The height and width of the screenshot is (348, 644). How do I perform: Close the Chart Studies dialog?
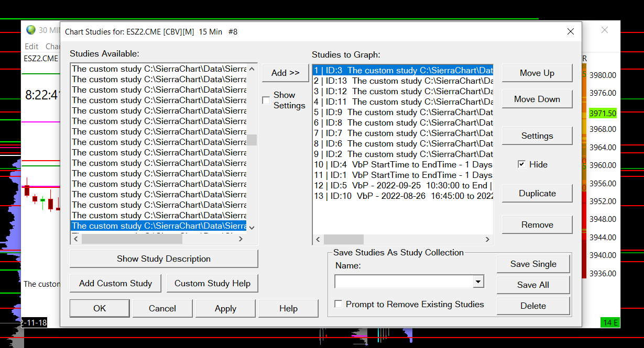[571, 32]
